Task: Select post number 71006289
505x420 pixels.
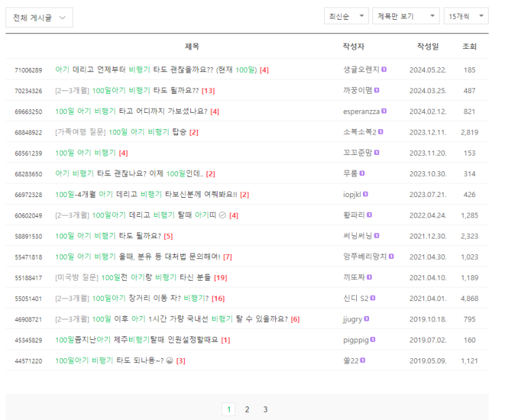Action: (x=29, y=70)
